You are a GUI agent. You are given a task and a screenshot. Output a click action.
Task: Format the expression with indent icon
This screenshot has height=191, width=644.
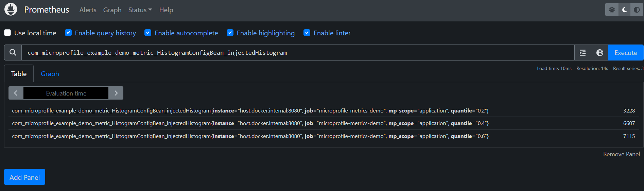tap(582, 53)
